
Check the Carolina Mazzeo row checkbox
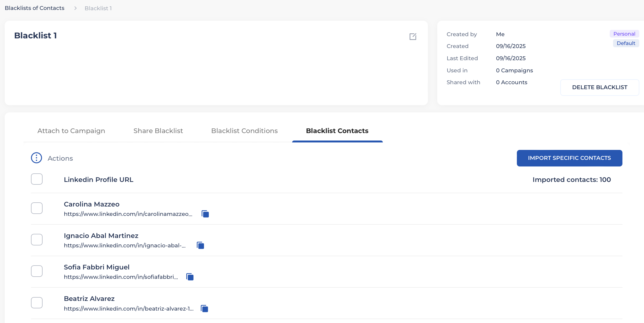click(37, 208)
